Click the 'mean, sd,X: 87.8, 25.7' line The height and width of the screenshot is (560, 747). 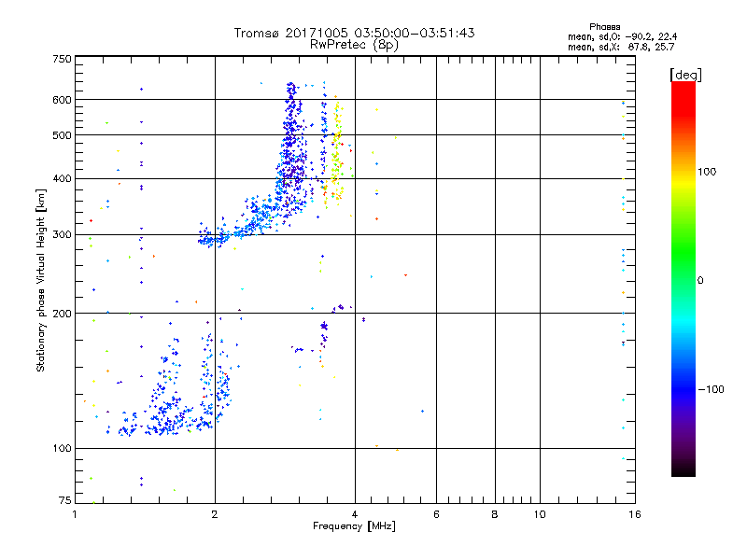621,47
